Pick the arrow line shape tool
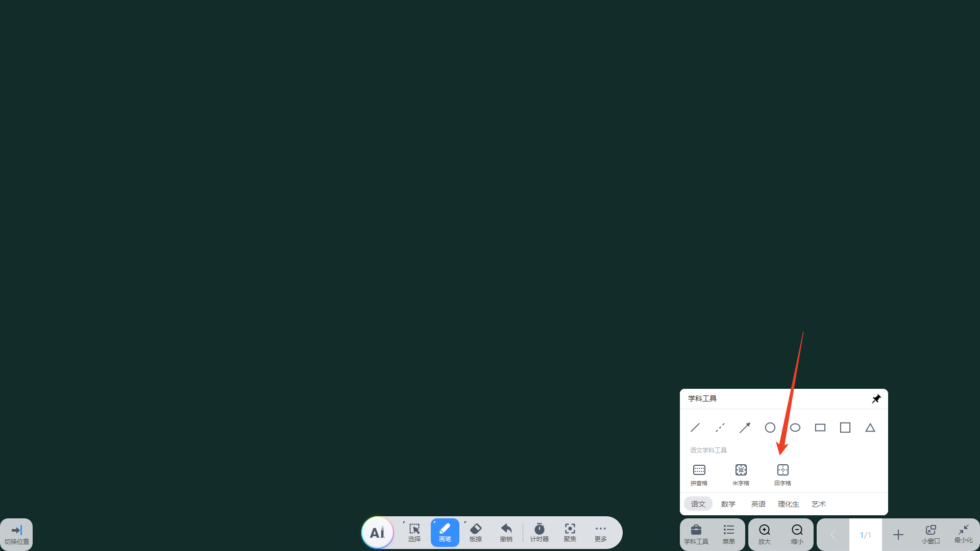Viewport: 980px width, 551px height. tap(745, 428)
